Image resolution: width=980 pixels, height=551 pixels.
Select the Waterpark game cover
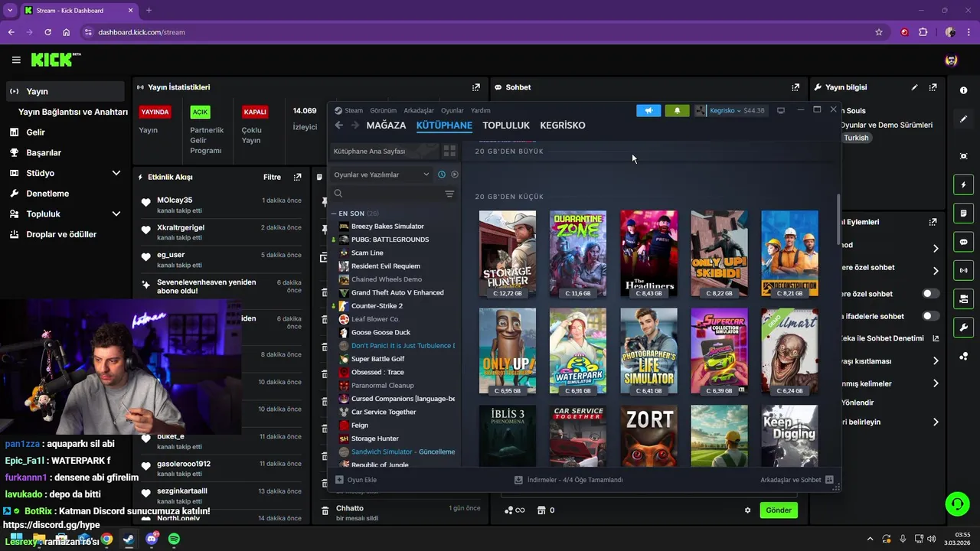click(578, 351)
